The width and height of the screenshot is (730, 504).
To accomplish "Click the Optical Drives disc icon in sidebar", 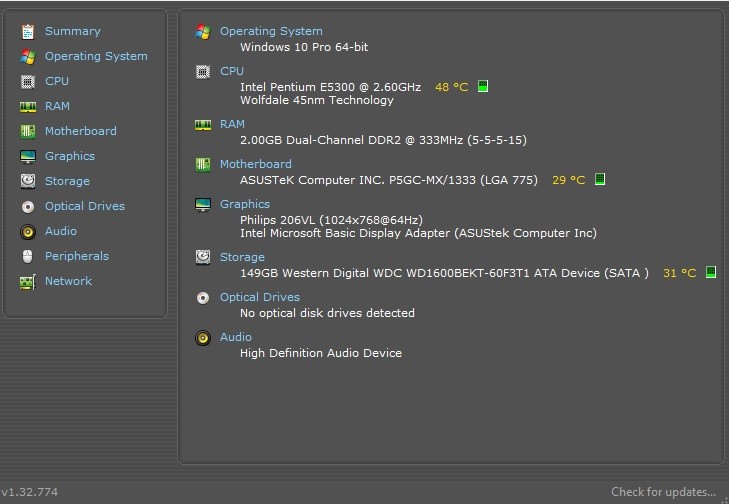I will click(28, 206).
